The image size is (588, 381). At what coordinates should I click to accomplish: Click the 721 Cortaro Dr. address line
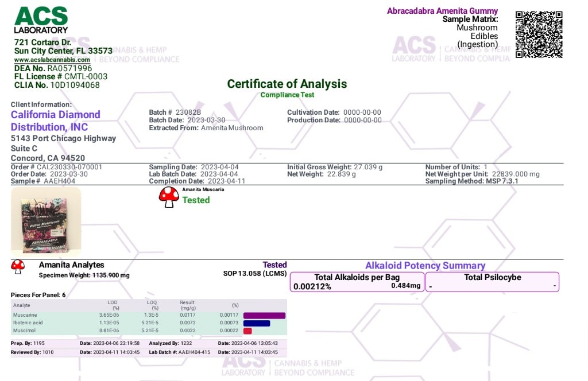point(42,42)
